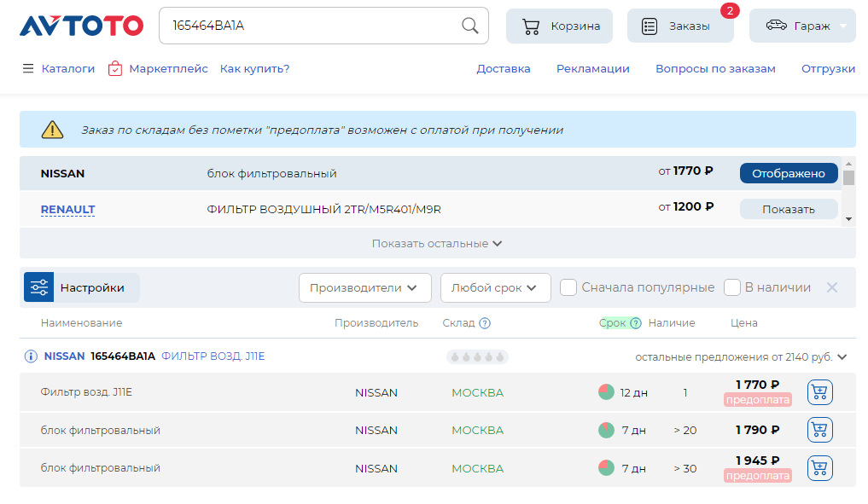Open Настройки filter settings

point(81,287)
